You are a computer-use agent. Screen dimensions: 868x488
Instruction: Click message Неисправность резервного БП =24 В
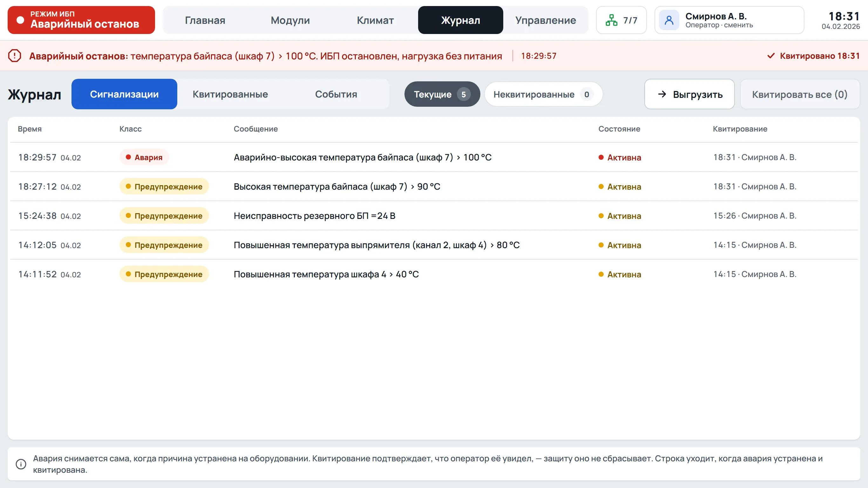pos(315,216)
